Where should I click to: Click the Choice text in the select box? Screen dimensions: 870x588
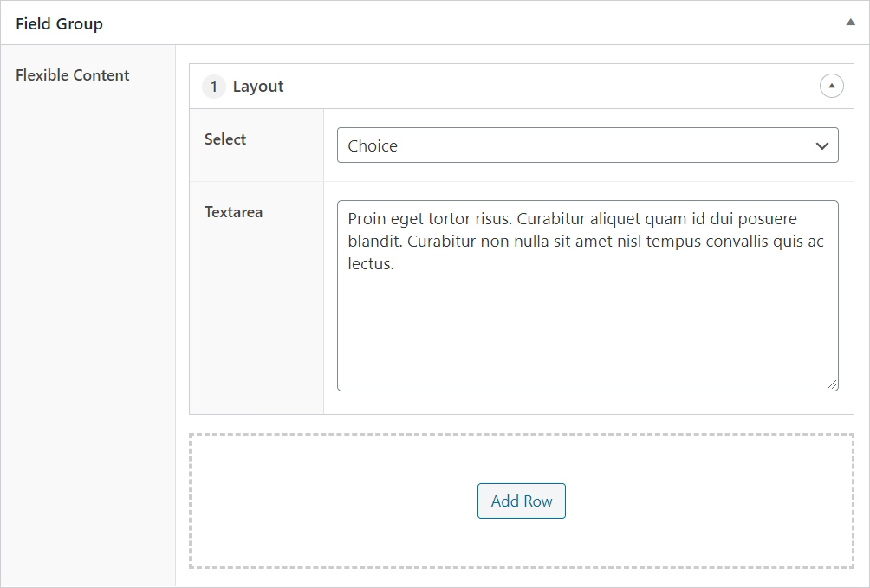click(x=373, y=145)
